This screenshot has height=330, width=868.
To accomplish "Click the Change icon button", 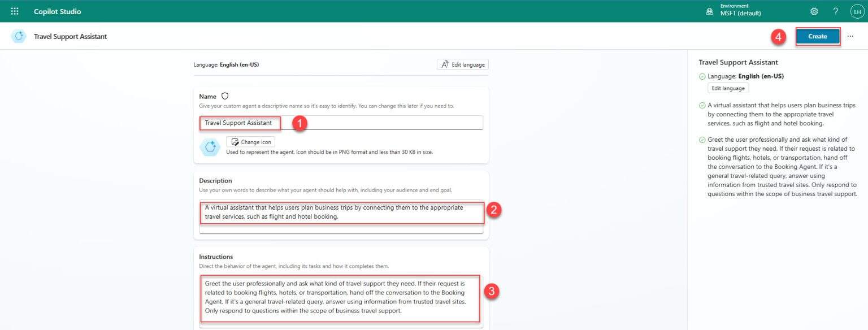I will click(250, 142).
